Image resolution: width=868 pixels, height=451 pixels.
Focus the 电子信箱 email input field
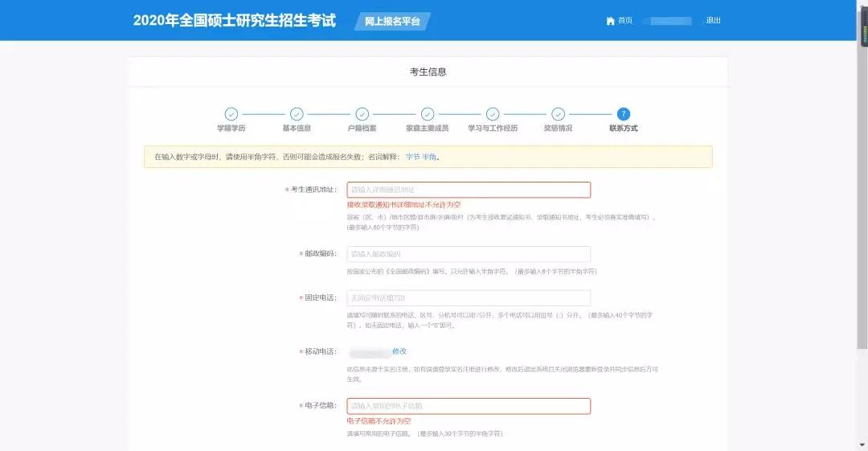click(x=469, y=405)
